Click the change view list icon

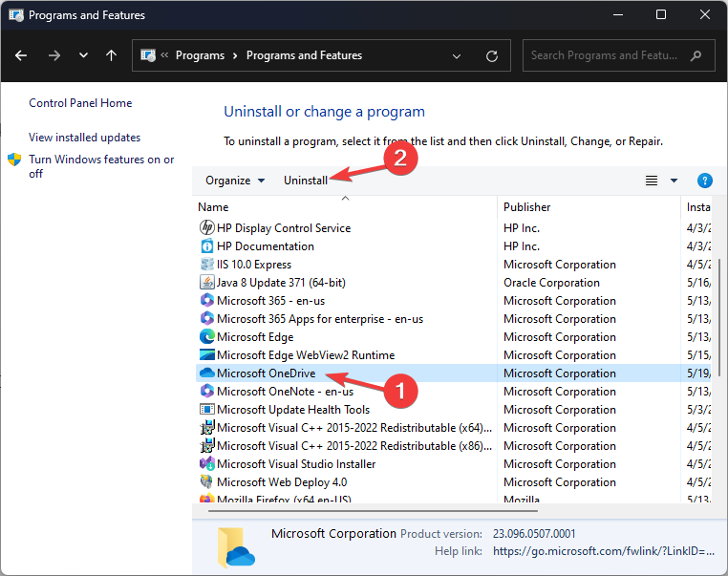(652, 181)
